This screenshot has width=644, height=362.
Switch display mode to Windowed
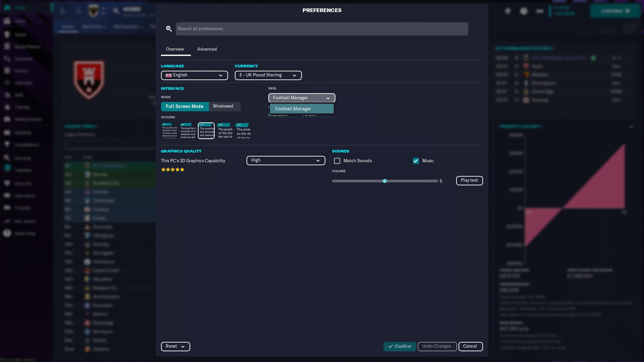[x=223, y=107]
